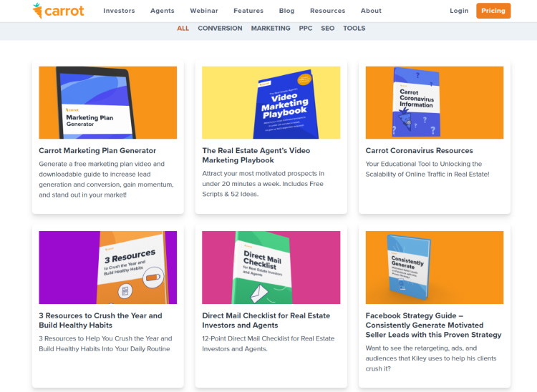Open the Video Marketing Playbook cover image
537x392 pixels.
click(271, 102)
